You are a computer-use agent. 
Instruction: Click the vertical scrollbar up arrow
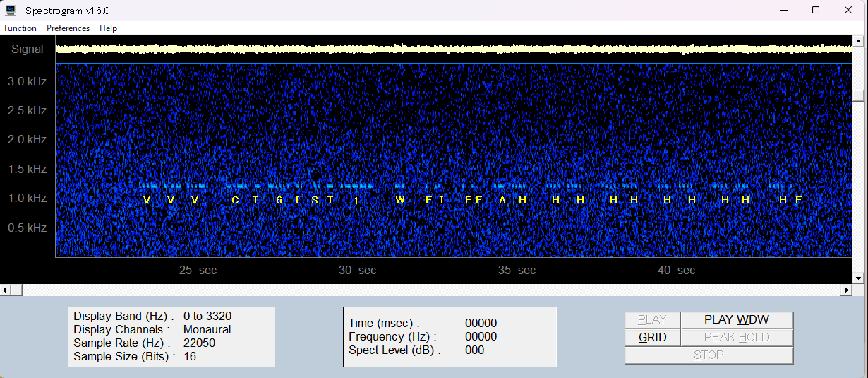[858, 40]
